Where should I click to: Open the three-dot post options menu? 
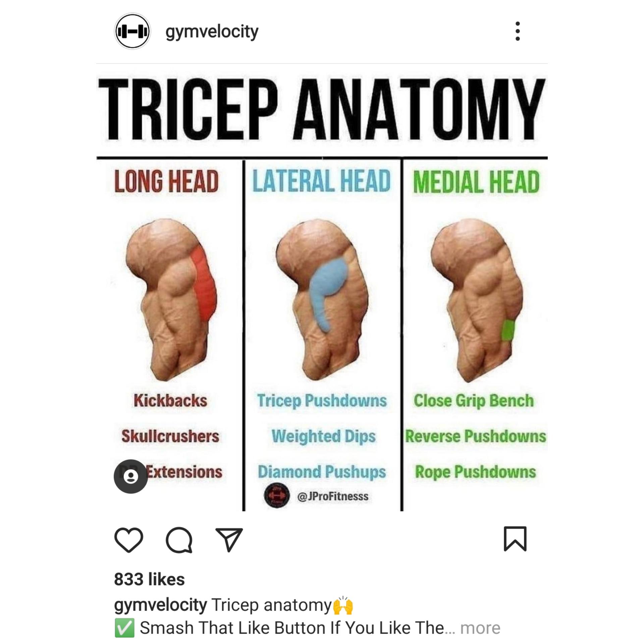[518, 31]
